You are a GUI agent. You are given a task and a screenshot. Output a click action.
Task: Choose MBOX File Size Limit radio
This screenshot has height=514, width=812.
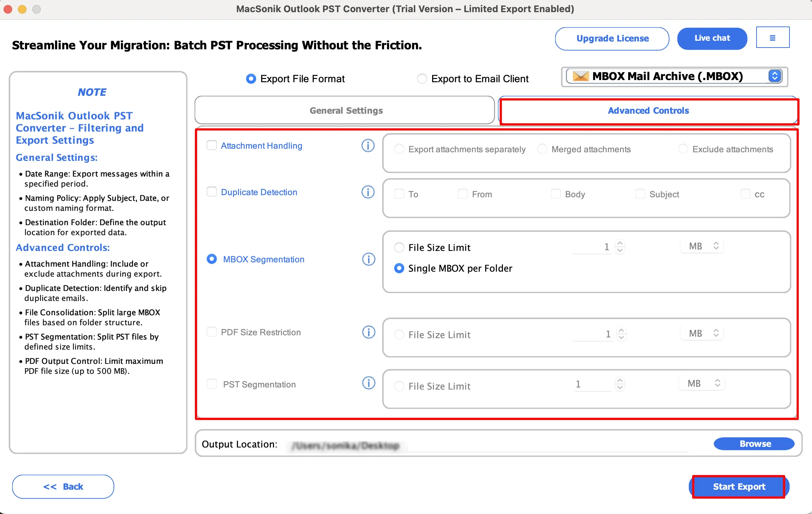point(399,247)
